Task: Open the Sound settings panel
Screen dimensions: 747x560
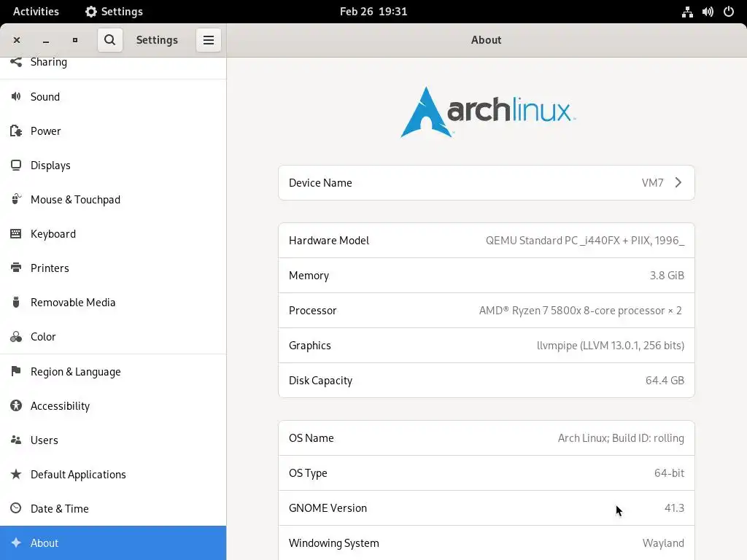Action: pos(113,96)
